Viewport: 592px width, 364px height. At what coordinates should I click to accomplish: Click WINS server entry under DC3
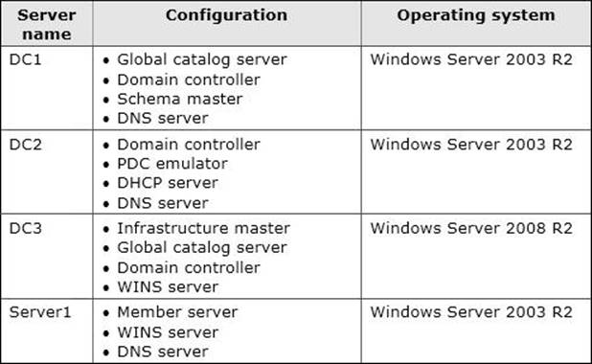tap(168, 287)
